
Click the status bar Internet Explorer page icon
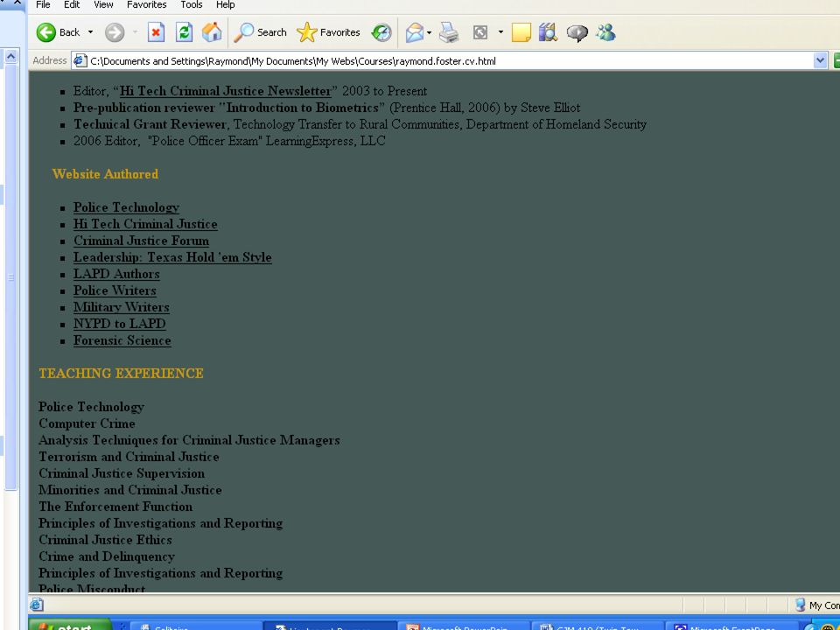tap(37, 605)
